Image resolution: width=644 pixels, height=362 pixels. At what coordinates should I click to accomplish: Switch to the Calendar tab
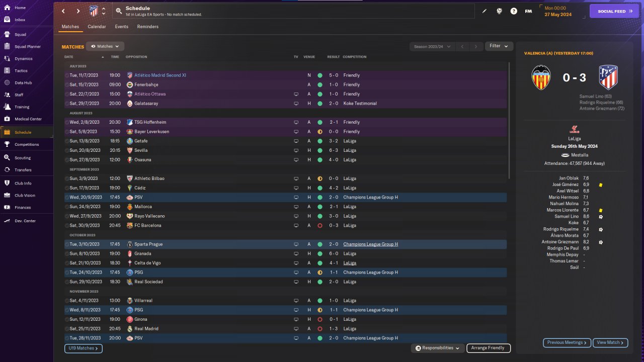[x=97, y=27]
